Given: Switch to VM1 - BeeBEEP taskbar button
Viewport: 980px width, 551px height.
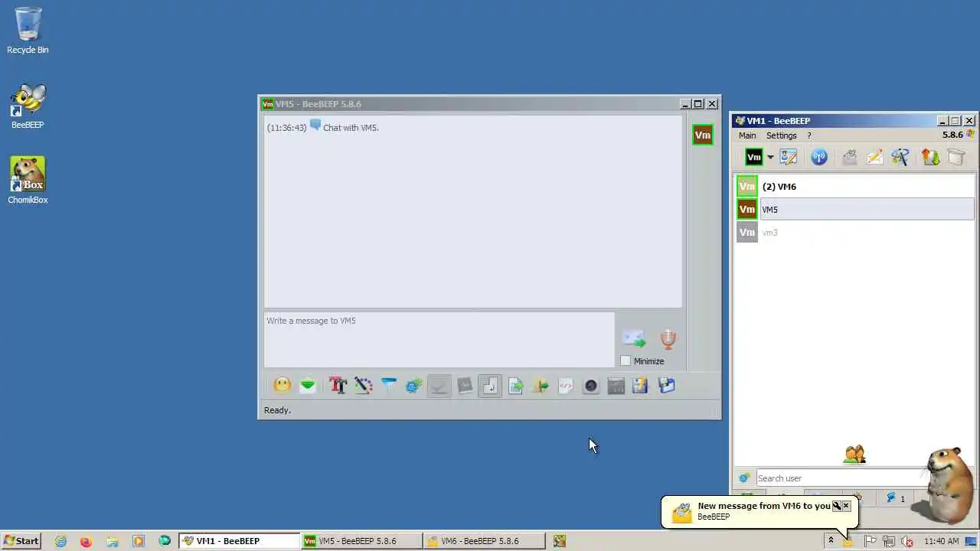Looking at the screenshot, I should point(239,541).
